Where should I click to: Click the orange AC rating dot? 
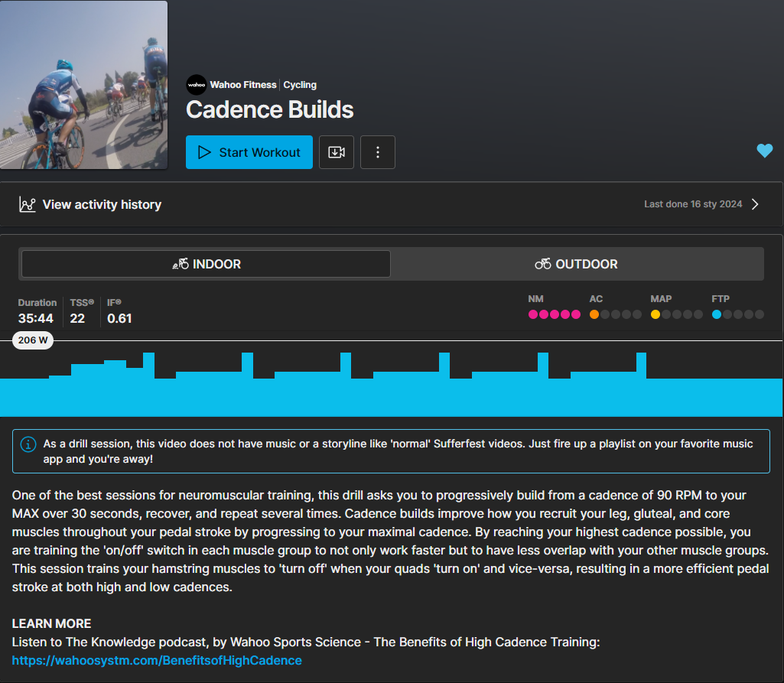pos(594,314)
